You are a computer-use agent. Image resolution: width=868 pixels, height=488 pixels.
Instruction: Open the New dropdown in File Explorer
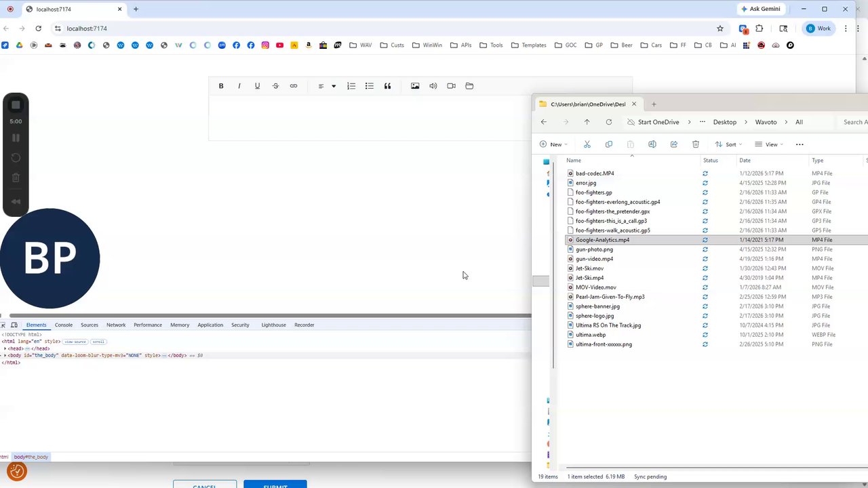pyautogui.click(x=553, y=144)
